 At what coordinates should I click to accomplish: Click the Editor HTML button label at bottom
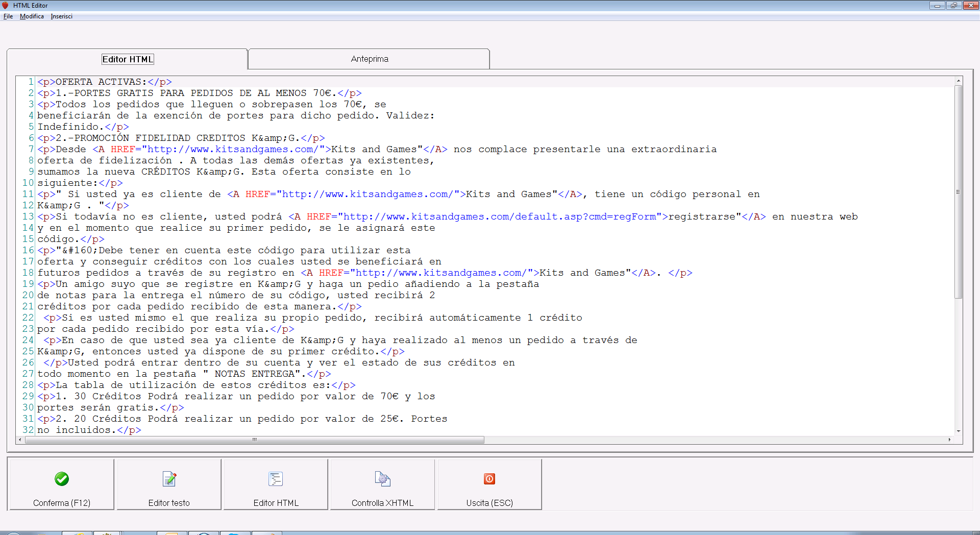point(276,503)
